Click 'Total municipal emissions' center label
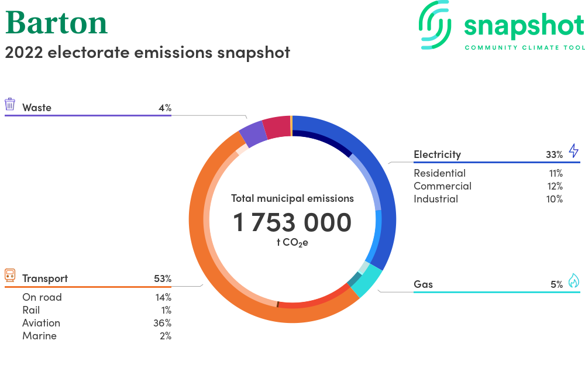 [x=292, y=198]
